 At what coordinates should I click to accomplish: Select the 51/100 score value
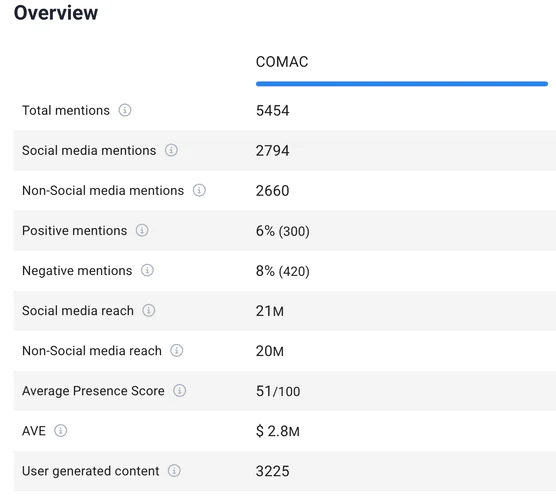point(278,391)
